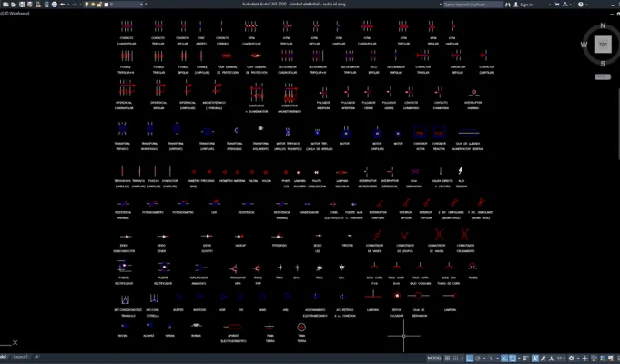
Task: Switch to the Layout1 tab
Action: (21, 357)
